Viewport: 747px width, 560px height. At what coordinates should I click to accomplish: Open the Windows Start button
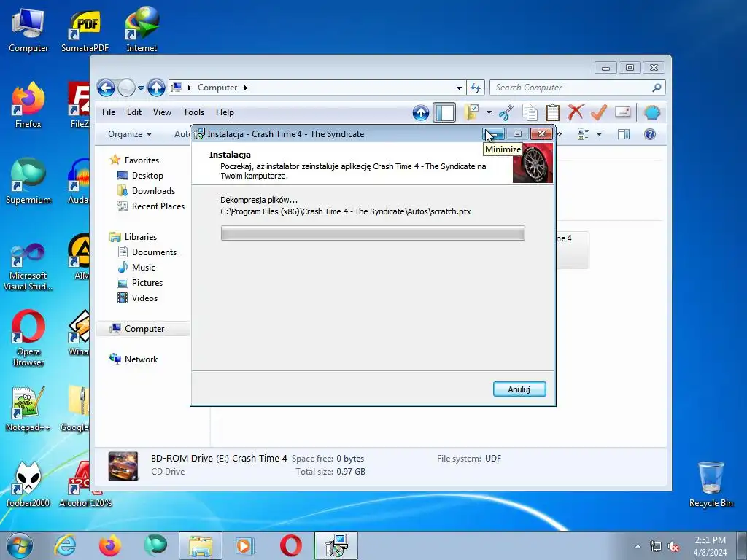point(20,545)
